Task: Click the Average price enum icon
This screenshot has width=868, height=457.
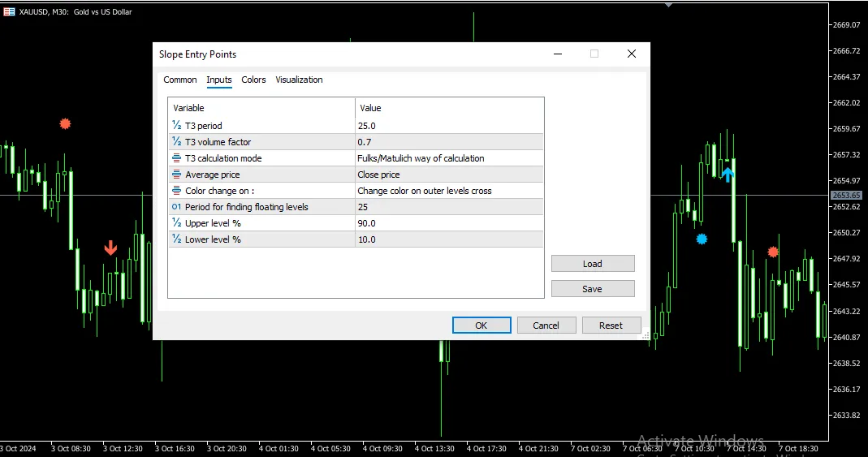Action: coord(176,175)
